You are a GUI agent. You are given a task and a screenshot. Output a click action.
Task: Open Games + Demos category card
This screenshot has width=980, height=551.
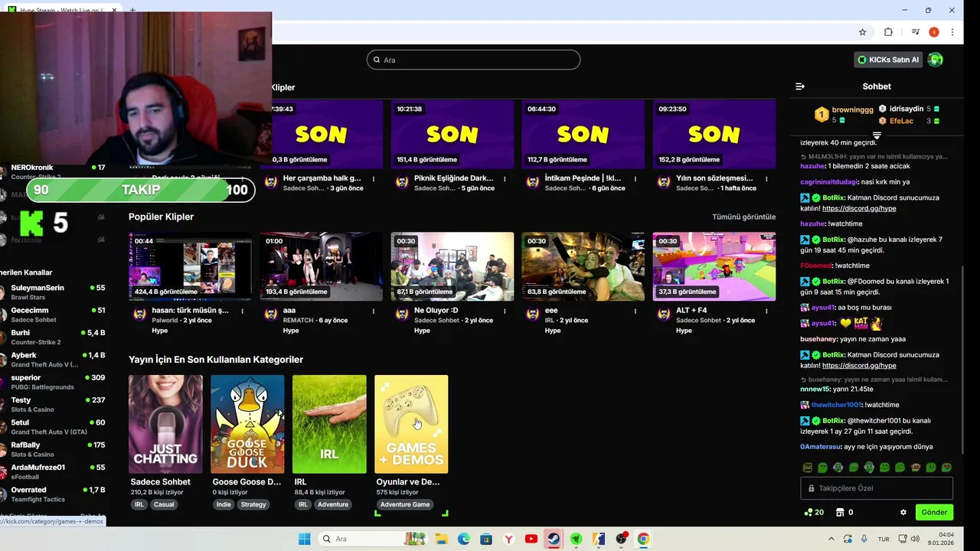point(411,424)
